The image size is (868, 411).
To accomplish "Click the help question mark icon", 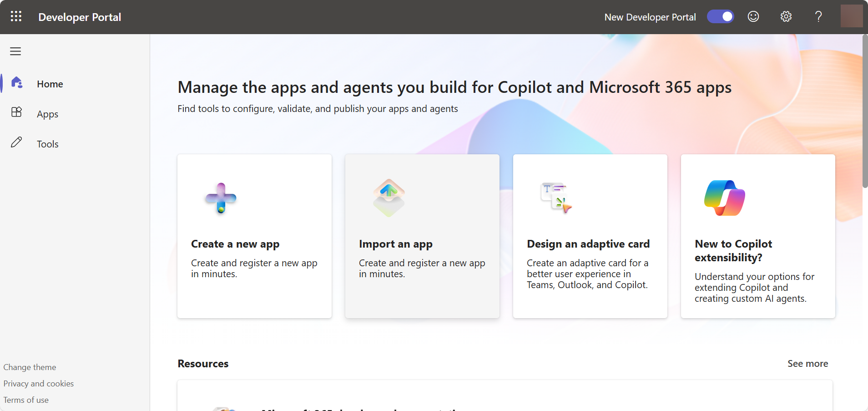I will (x=818, y=17).
